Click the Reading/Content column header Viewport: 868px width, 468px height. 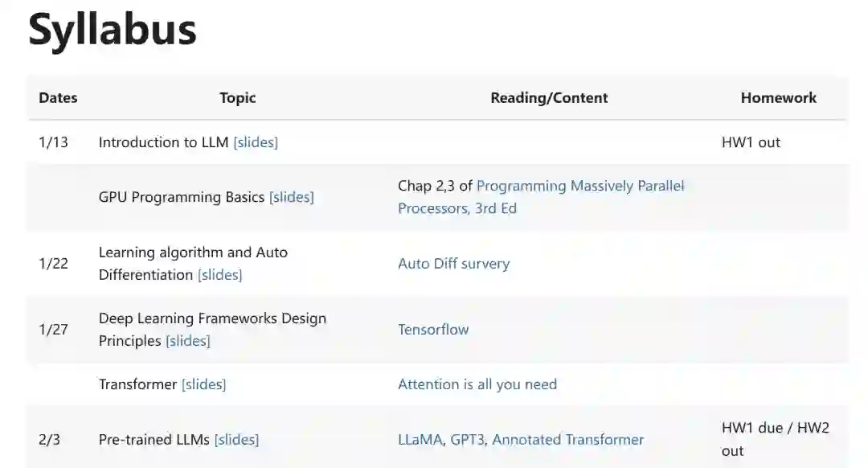point(549,98)
